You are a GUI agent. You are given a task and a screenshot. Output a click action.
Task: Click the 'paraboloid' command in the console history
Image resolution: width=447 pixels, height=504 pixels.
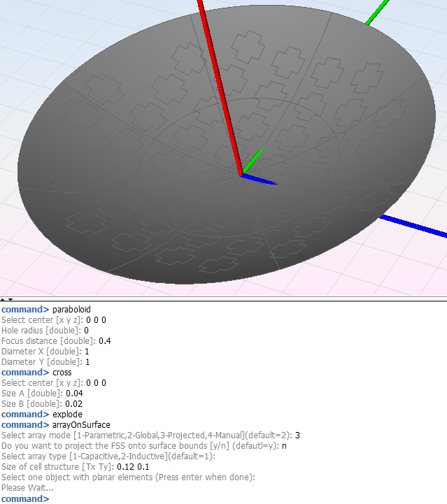pos(72,309)
